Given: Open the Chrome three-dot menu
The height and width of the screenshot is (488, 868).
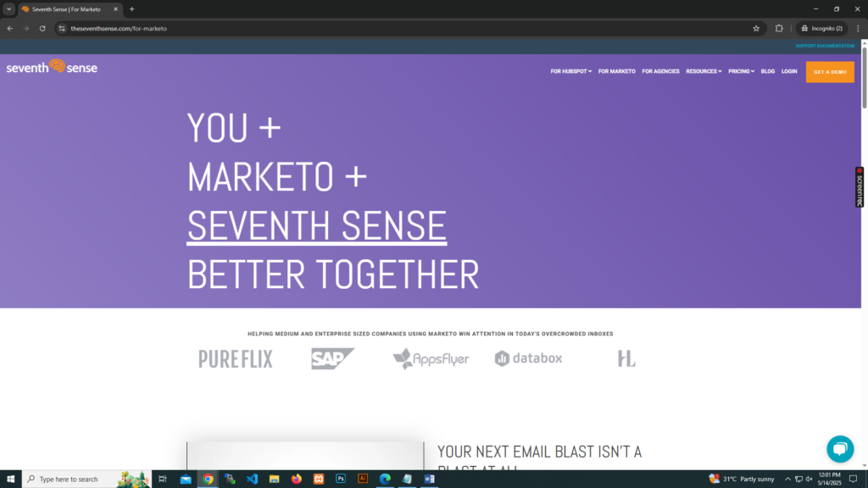Looking at the screenshot, I should (858, 28).
